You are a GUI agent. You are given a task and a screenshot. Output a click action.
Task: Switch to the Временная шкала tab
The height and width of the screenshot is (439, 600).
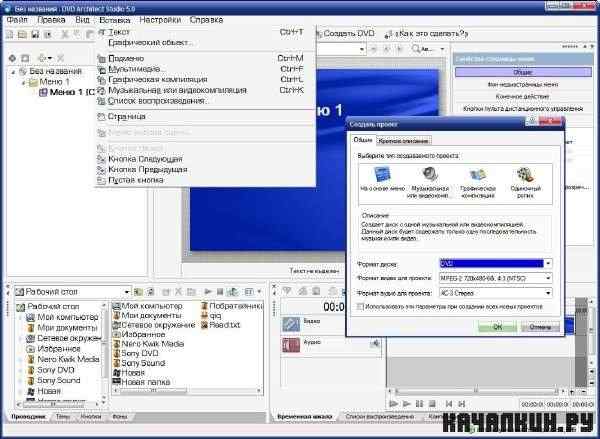305,416
